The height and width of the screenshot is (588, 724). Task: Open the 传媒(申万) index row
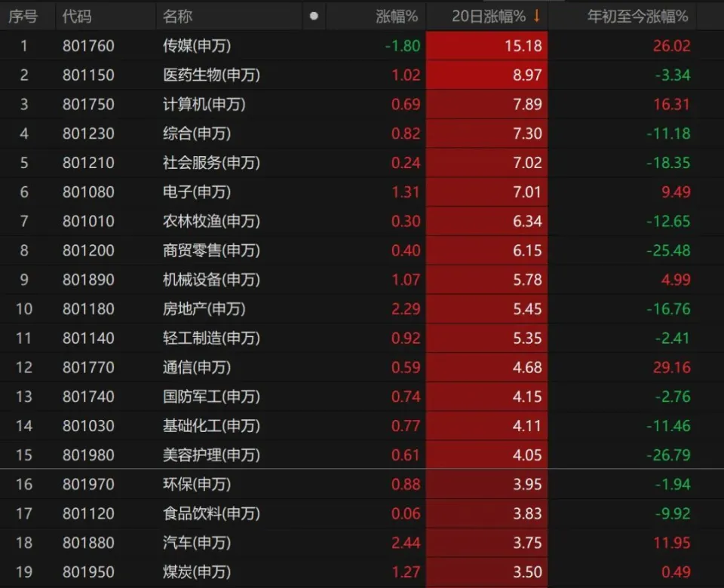click(197, 46)
